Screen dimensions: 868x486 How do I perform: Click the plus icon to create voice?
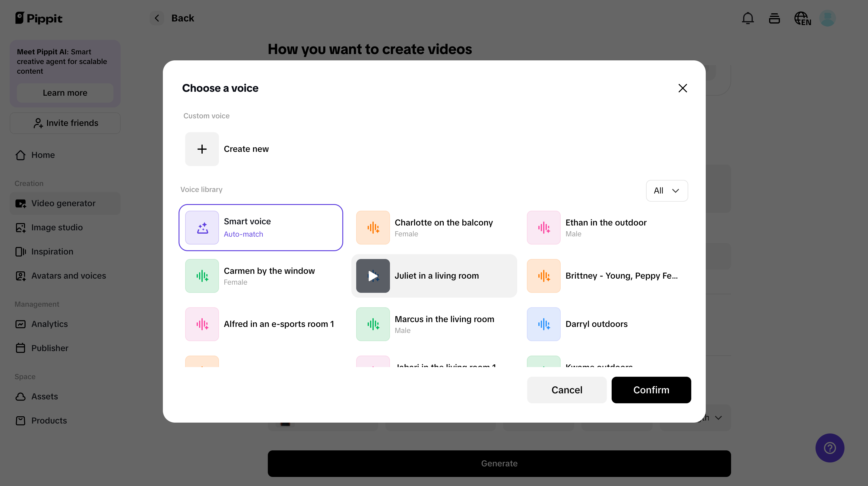[x=202, y=149]
